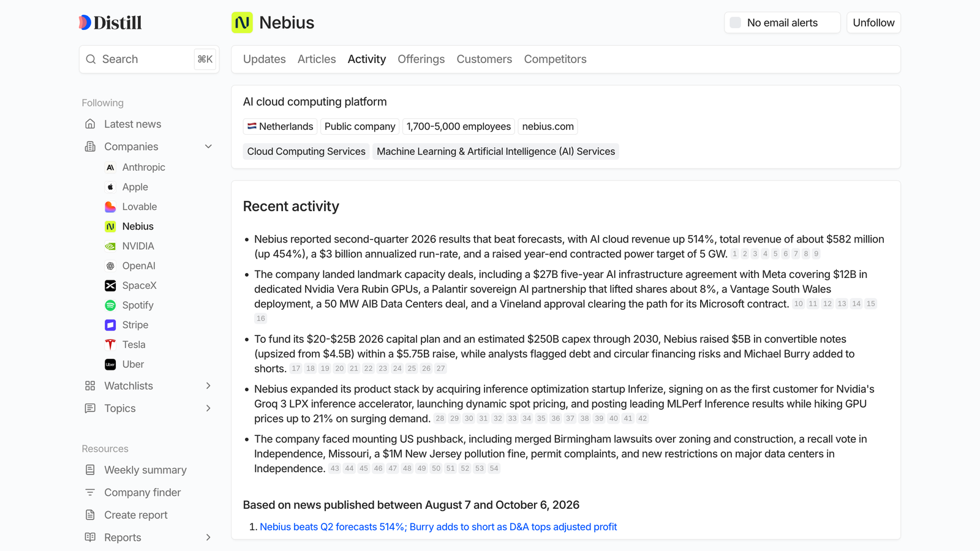Expand the Topics section
This screenshot has height=551, width=980.
click(208, 408)
